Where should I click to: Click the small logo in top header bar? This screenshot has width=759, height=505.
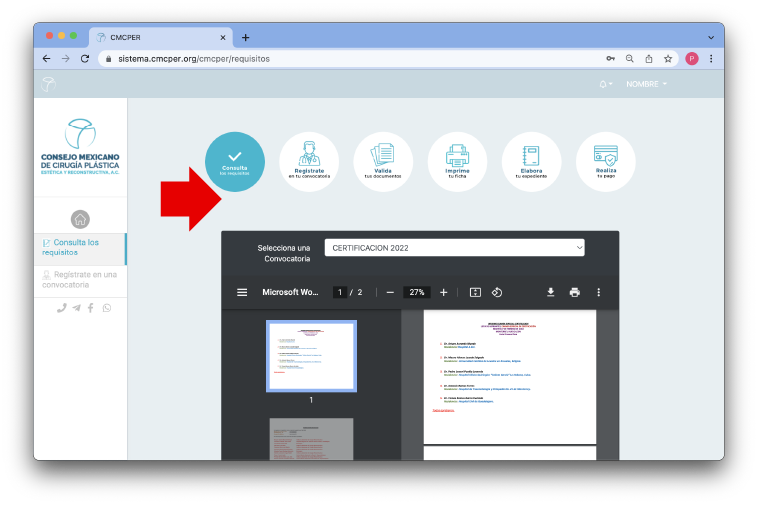[x=48, y=84]
